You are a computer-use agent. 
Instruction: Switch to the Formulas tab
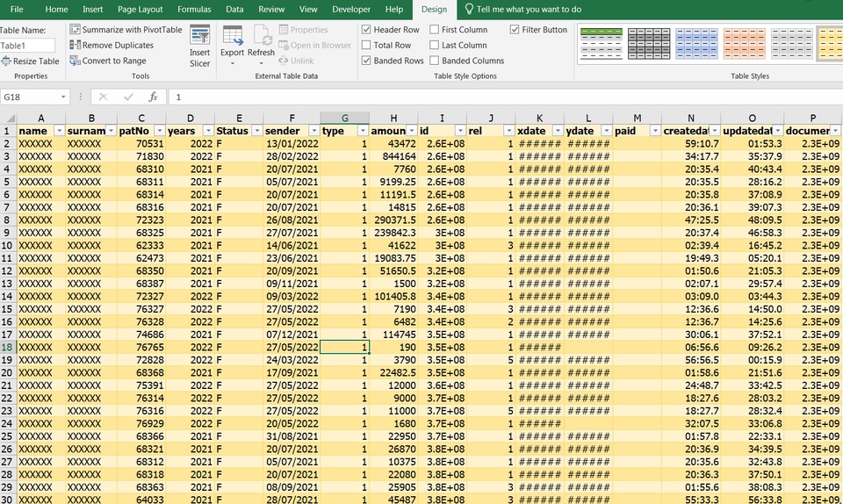(194, 9)
